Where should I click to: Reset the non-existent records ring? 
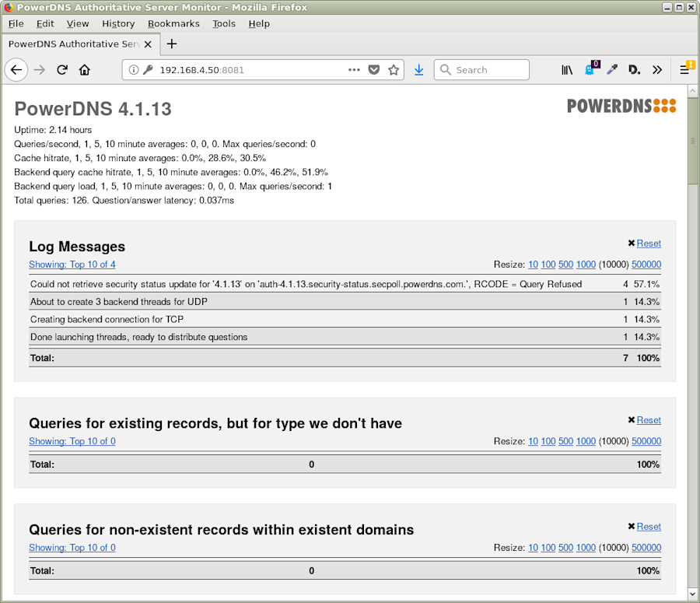pos(648,527)
